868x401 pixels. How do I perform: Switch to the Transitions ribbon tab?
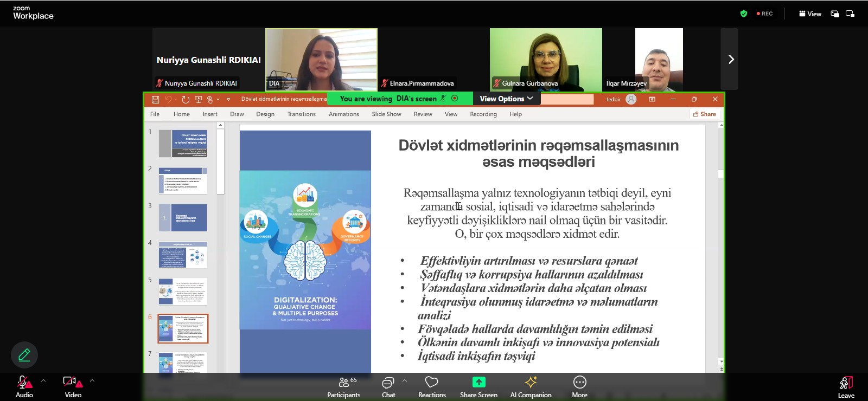(301, 114)
